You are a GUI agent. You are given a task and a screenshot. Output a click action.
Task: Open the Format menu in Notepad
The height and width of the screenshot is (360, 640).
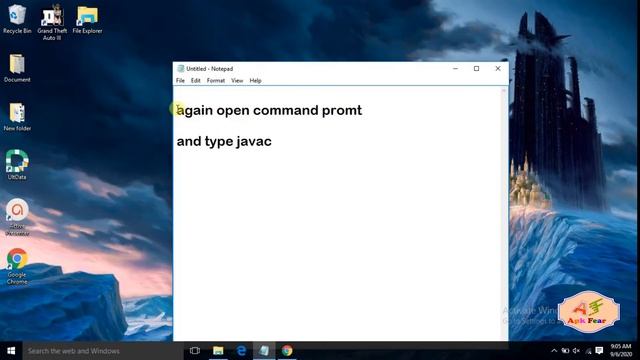[x=216, y=80]
